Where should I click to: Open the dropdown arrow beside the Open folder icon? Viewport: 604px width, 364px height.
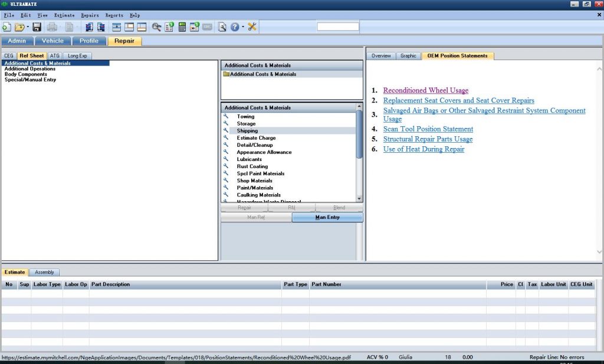click(28, 27)
